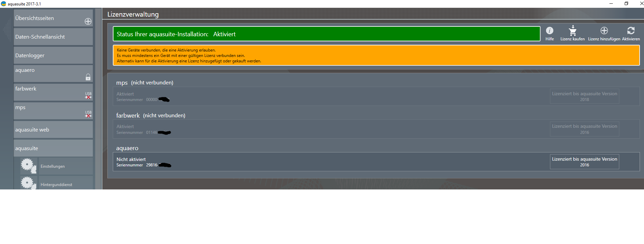This screenshot has width=644, height=244.
Task: Open Hilfe info icon
Action: pyautogui.click(x=549, y=30)
